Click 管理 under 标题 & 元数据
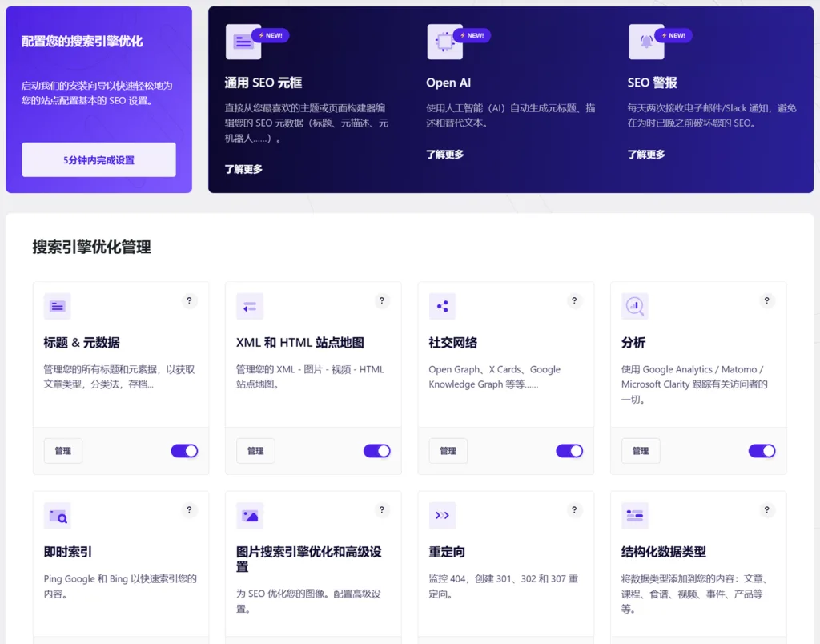Image resolution: width=820 pixels, height=644 pixels. (x=62, y=451)
